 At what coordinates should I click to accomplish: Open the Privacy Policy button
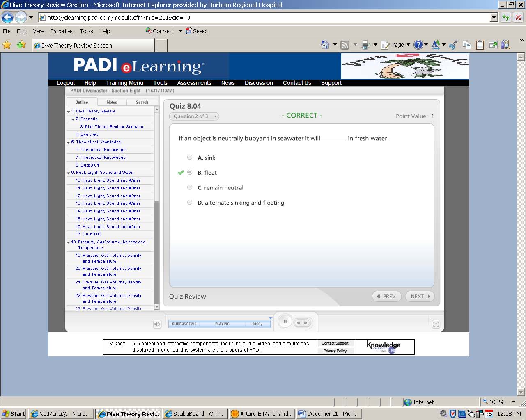coord(335,351)
